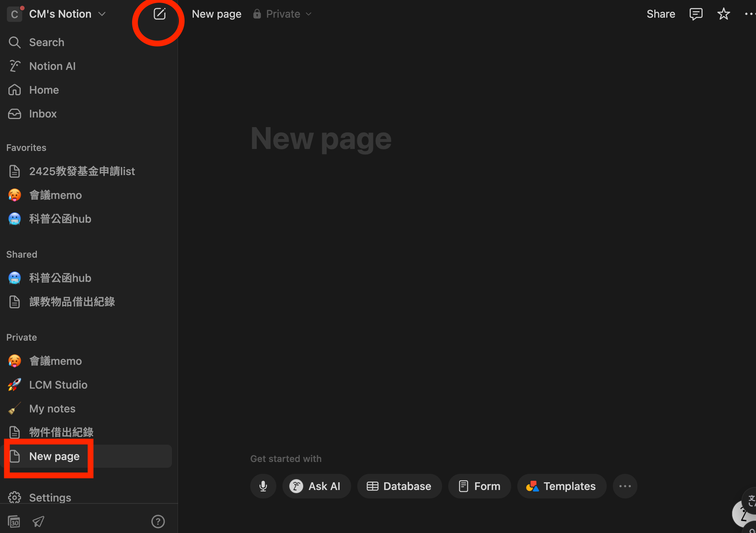Image resolution: width=756 pixels, height=533 pixels.
Task: Open the Inbox in the sidebar
Action: coord(43,114)
